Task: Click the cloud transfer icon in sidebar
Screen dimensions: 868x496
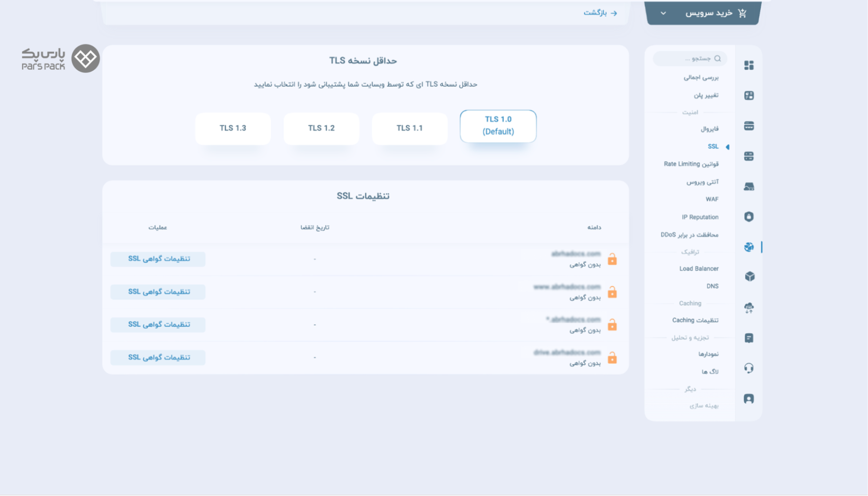Action: [x=749, y=308]
